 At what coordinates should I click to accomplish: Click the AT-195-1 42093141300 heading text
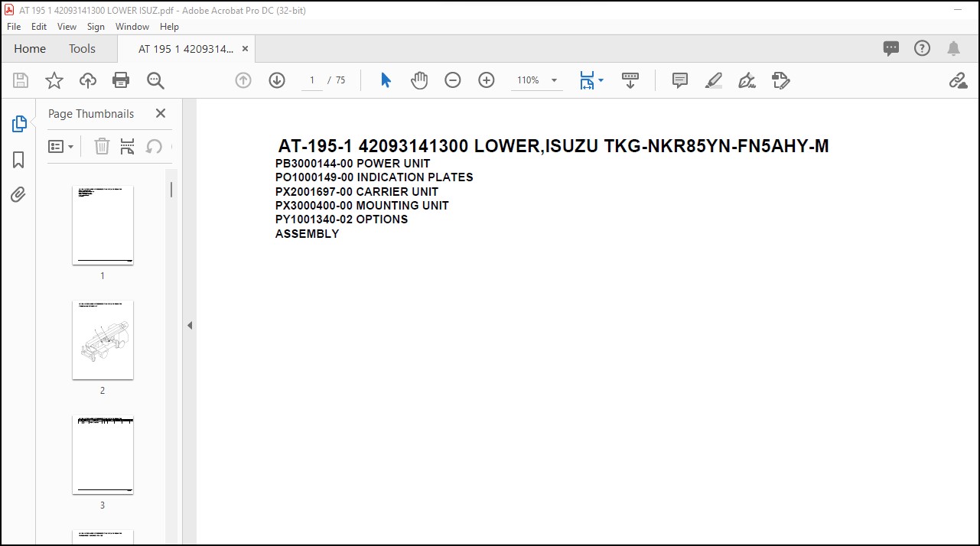click(553, 146)
